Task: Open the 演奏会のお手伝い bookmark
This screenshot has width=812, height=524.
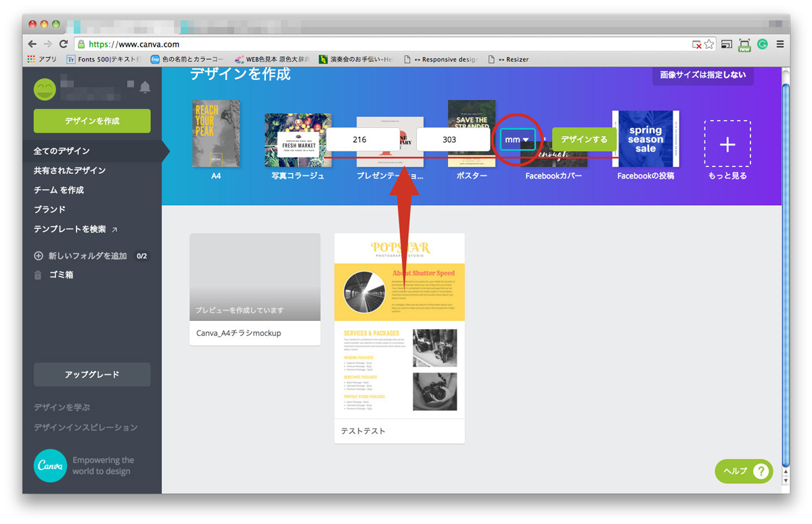Action: click(356, 60)
